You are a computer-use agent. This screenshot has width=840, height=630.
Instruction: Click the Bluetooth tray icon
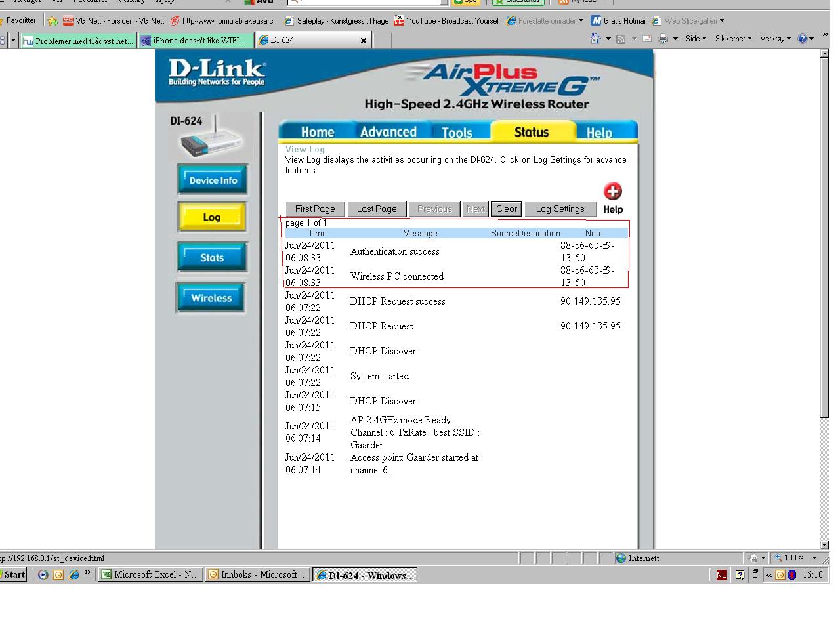(792, 575)
